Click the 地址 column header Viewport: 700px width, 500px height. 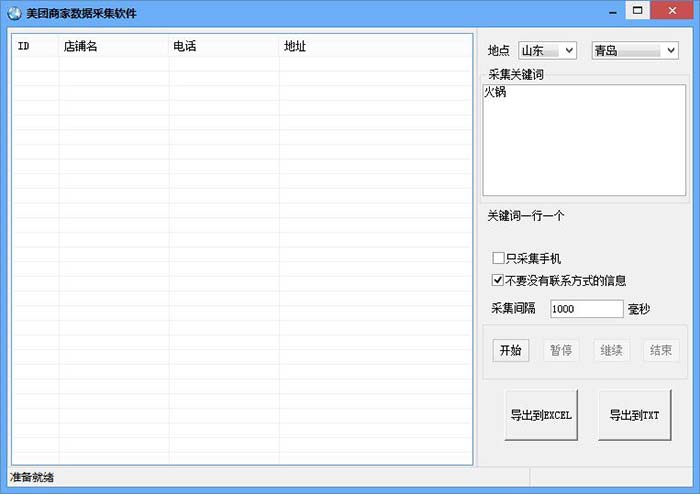[375, 46]
